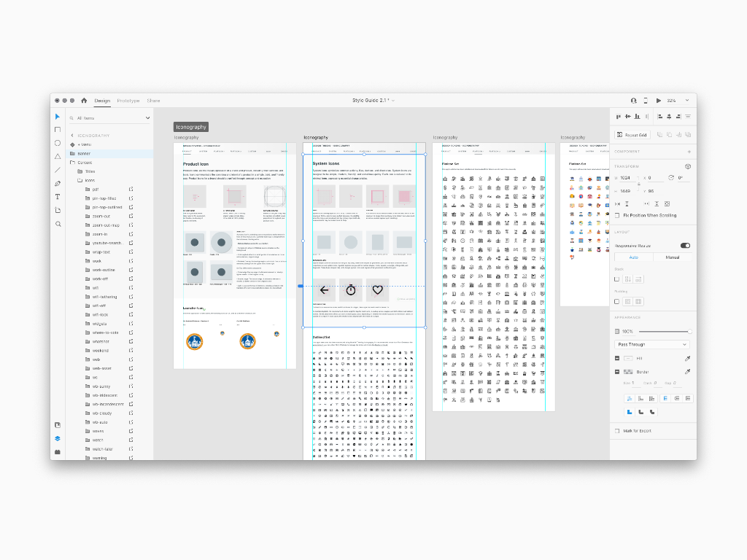Select the Pen tool
The image size is (747, 560).
point(58,183)
